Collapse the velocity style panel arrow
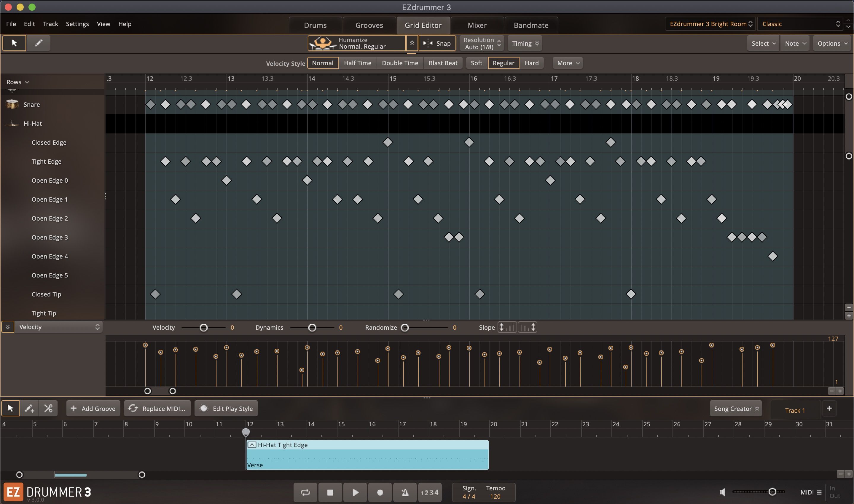The image size is (854, 504). tap(412, 43)
